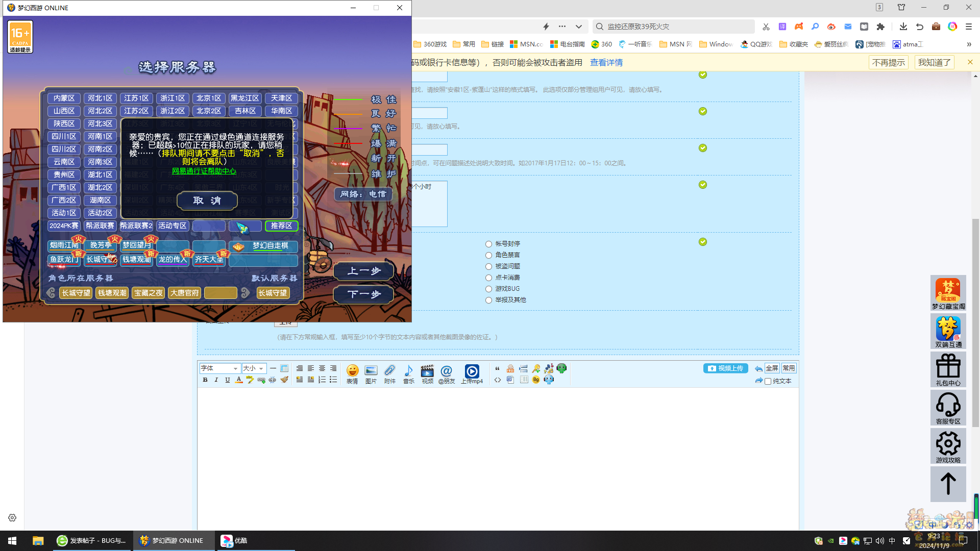Click the 下一步 next step button
The image size is (980, 551).
(363, 294)
